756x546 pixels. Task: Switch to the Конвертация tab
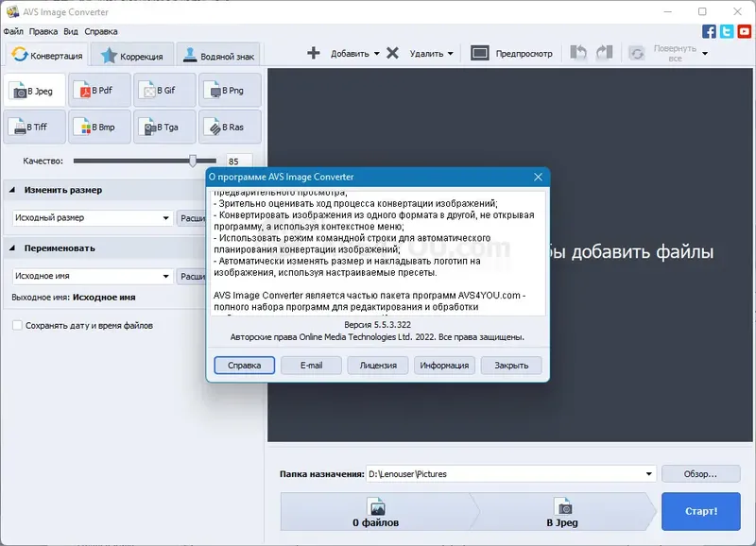pyautogui.click(x=46, y=55)
